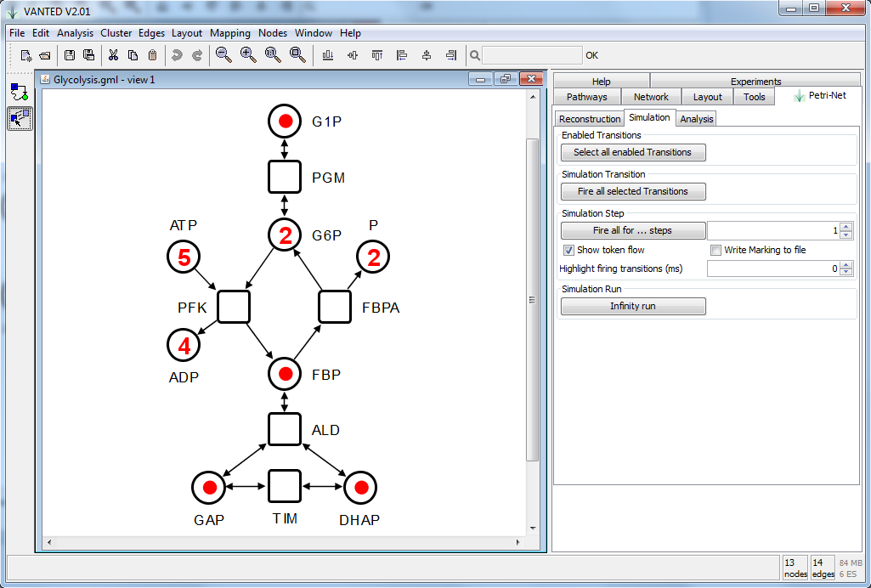Align nodes to left edge icon
This screenshot has width=871, height=588.
(x=402, y=55)
